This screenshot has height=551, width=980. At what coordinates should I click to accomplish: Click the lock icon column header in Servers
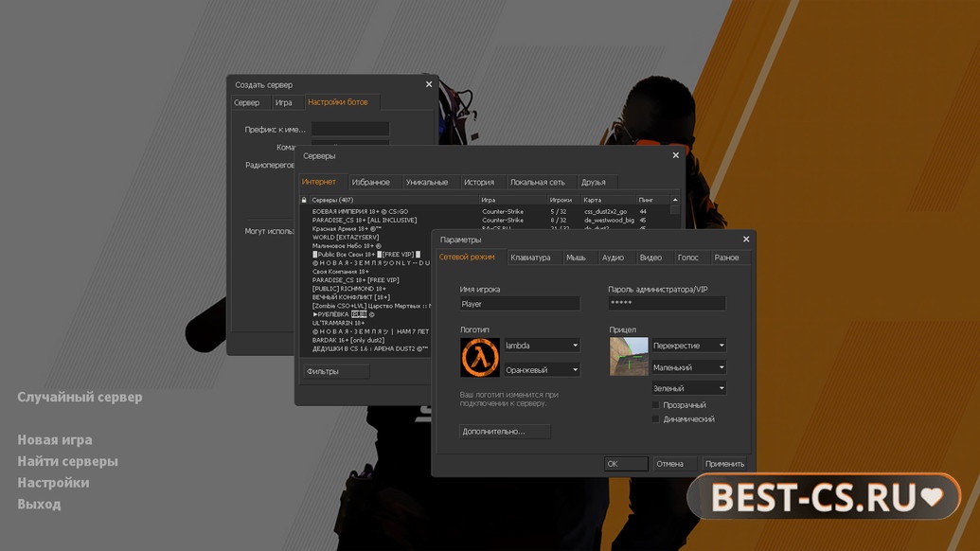click(x=304, y=200)
